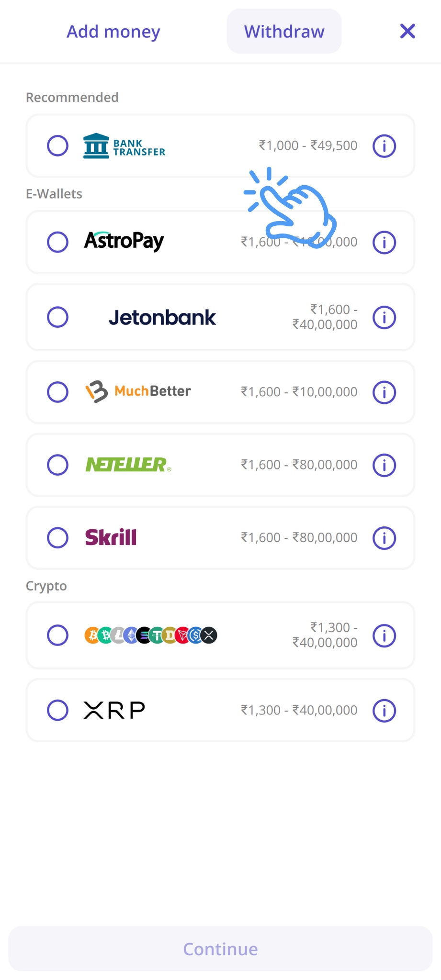Select Bank Transfer radio button

57,145
